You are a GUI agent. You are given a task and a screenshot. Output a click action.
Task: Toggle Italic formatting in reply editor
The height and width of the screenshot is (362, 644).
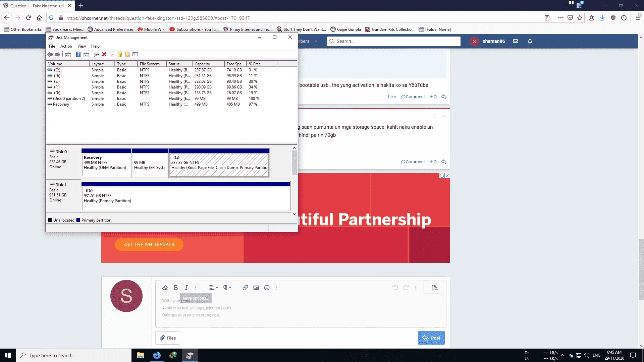coord(186,288)
